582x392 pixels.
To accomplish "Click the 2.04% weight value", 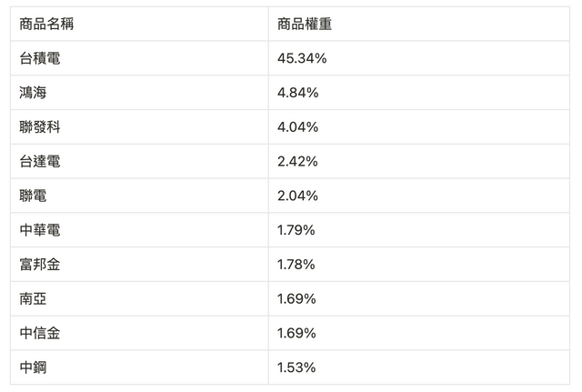I will [x=297, y=196].
